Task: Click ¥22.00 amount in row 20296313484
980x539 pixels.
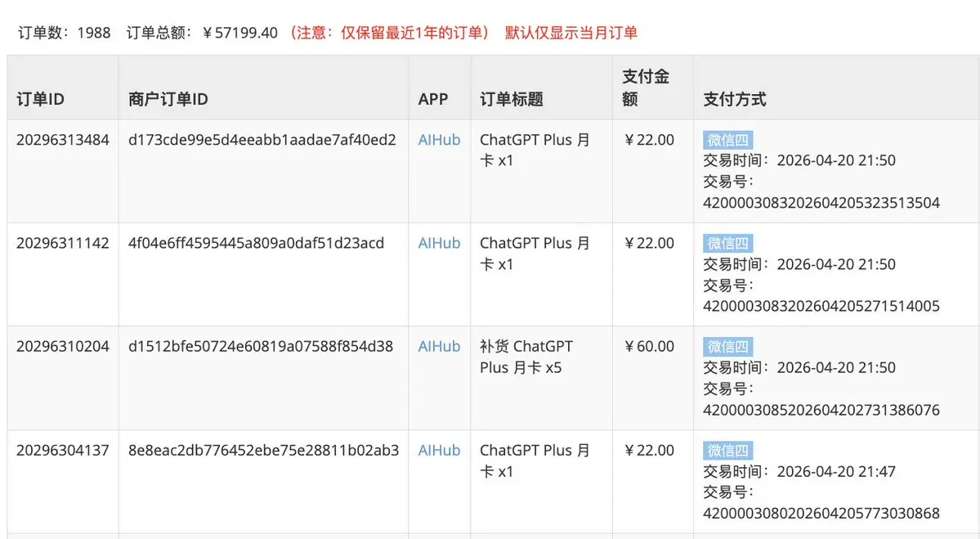Action: click(649, 140)
